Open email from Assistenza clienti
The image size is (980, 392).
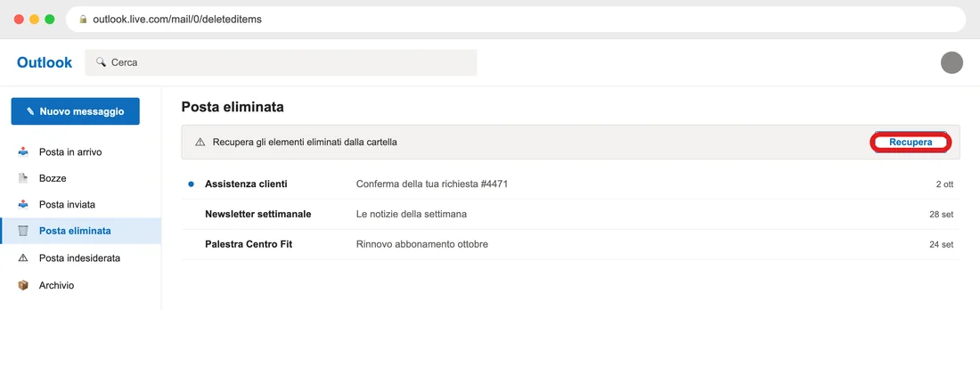tap(570, 184)
